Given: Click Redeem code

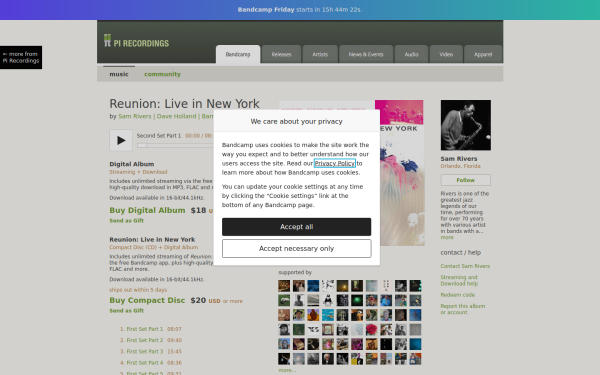Looking at the screenshot, I should [x=458, y=295].
